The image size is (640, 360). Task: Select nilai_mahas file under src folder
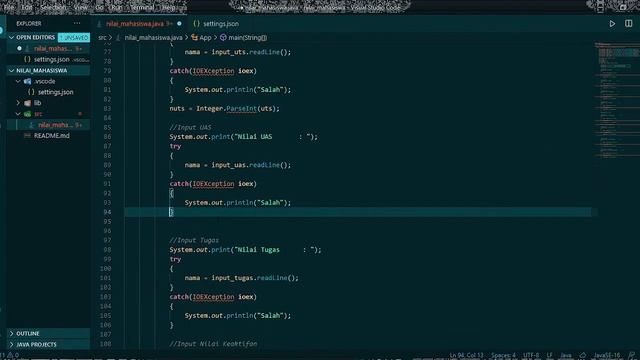[55, 125]
